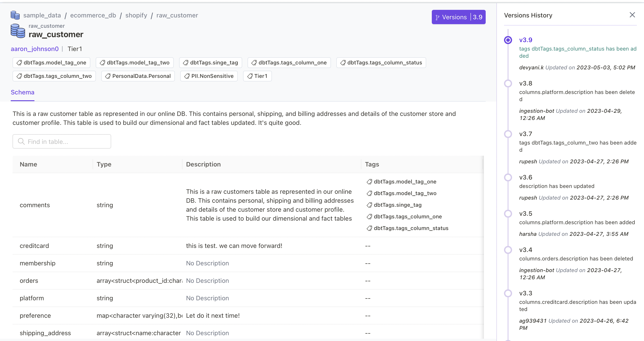Select the v3.7 node on the version timeline

[x=508, y=134]
